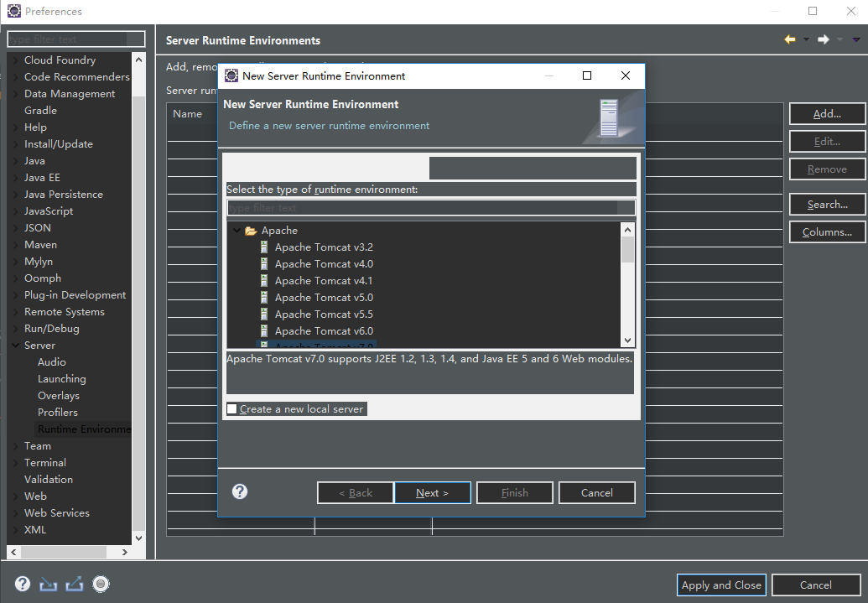The image size is (868, 603).
Task: Expand the XML preferences node
Action: coord(15,529)
